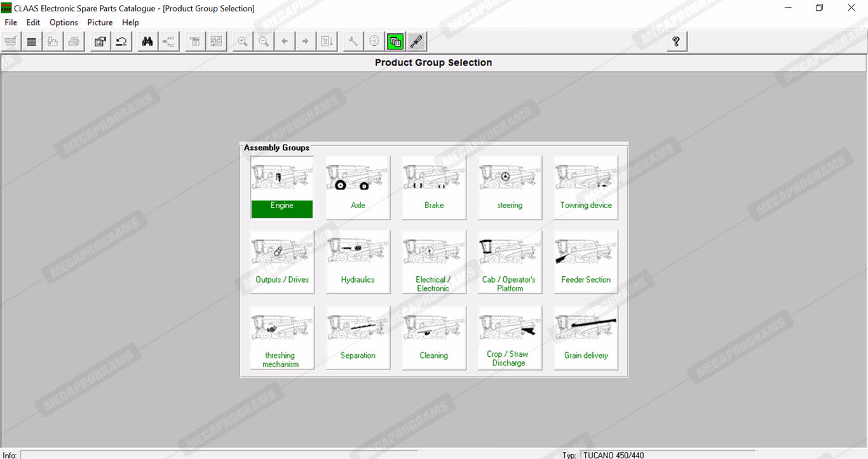Open the File menu

click(11, 22)
